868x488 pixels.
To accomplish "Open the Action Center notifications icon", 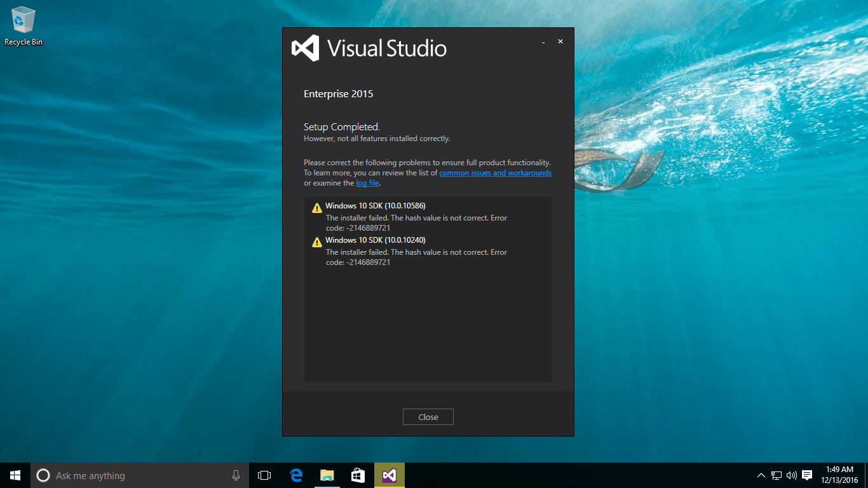I will (807, 475).
